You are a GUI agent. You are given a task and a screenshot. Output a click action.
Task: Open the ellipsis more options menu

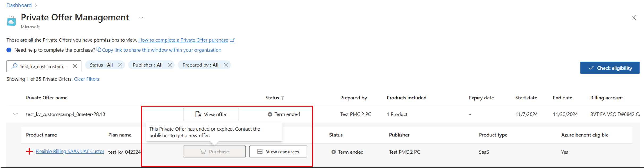tap(141, 18)
